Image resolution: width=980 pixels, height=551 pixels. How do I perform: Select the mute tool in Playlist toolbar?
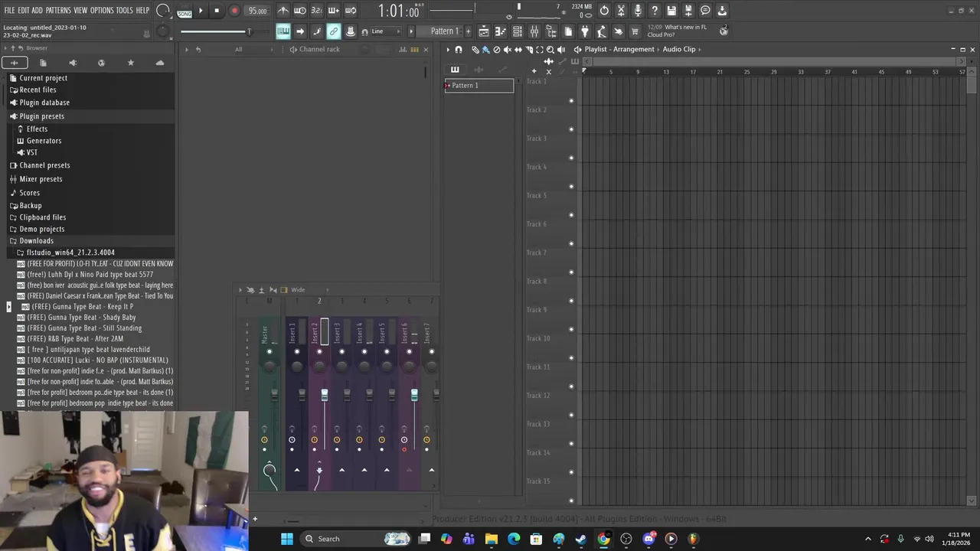pyautogui.click(x=507, y=50)
